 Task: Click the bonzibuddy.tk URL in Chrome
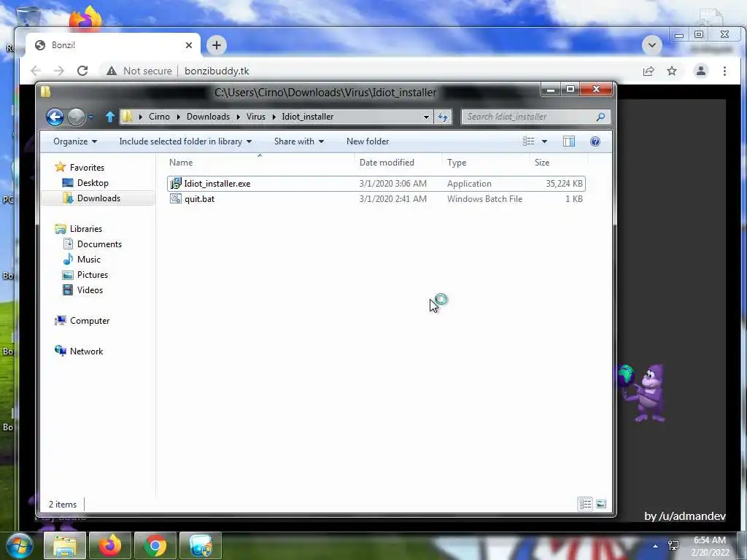click(217, 71)
